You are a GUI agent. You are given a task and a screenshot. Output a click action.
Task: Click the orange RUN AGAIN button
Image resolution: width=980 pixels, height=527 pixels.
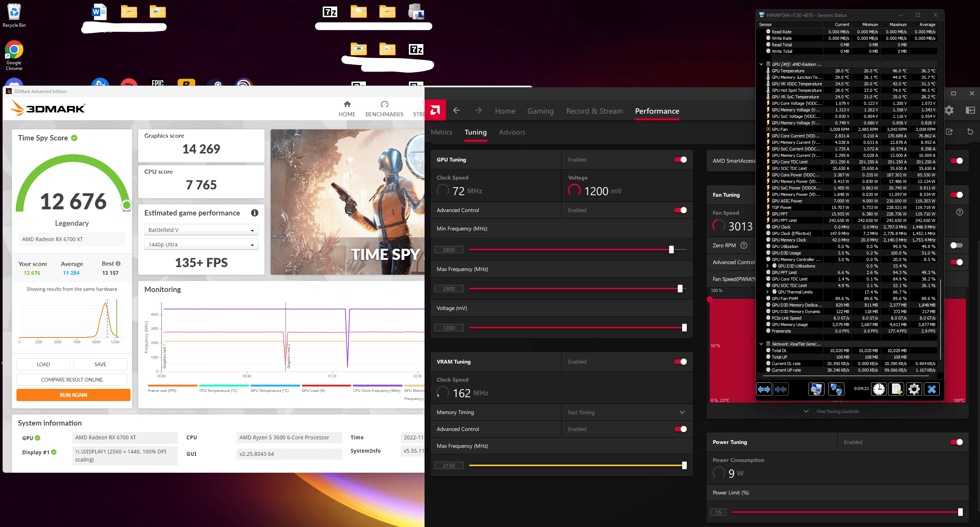point(73,395)
